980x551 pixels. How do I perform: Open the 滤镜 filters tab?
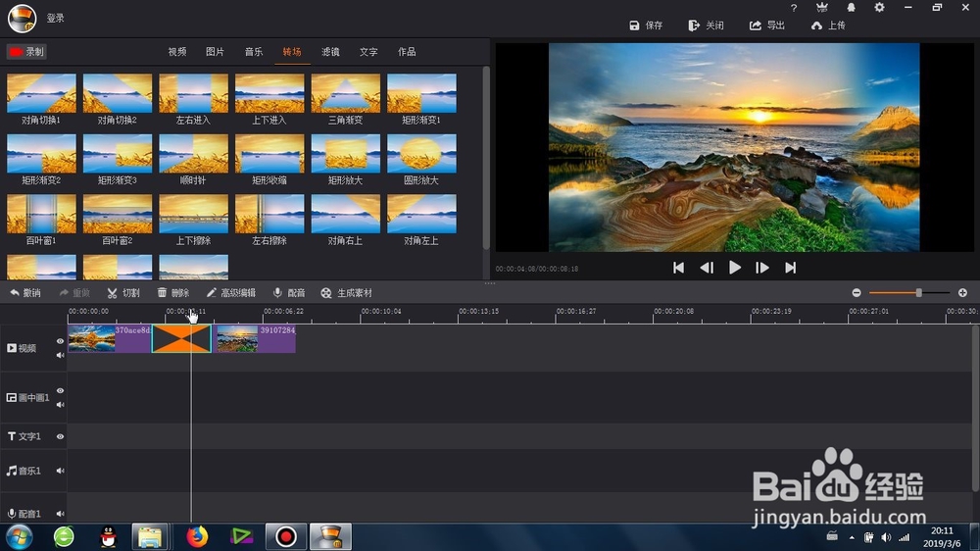point(330,52)
